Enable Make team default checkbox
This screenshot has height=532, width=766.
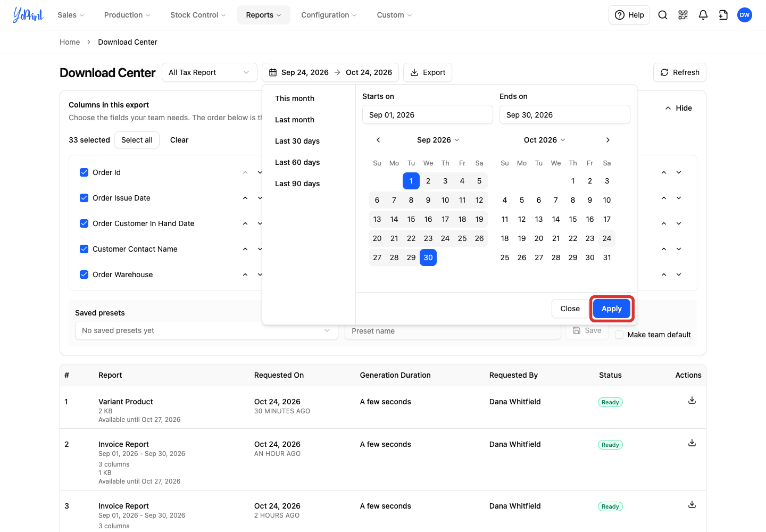(x=619, y=335)
